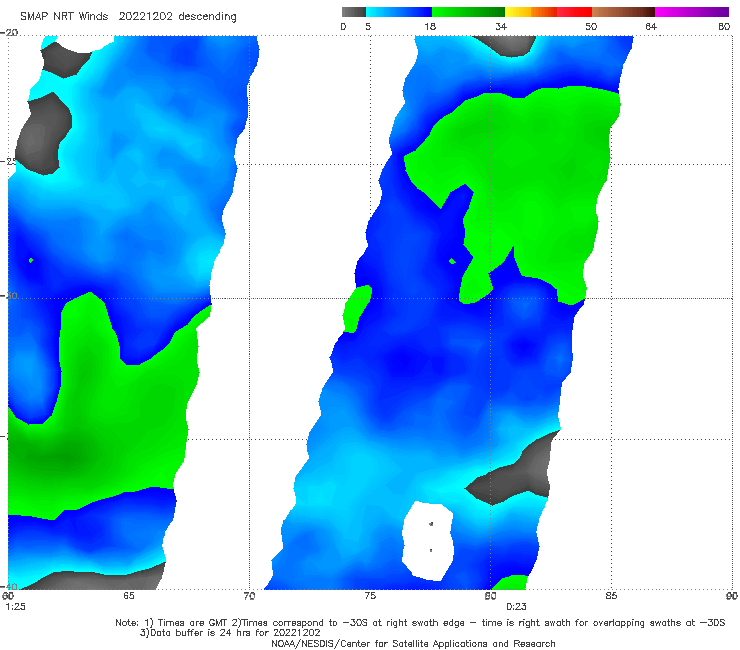Click color bar label "50"
The image size is (740, 650).
(591, 26)
